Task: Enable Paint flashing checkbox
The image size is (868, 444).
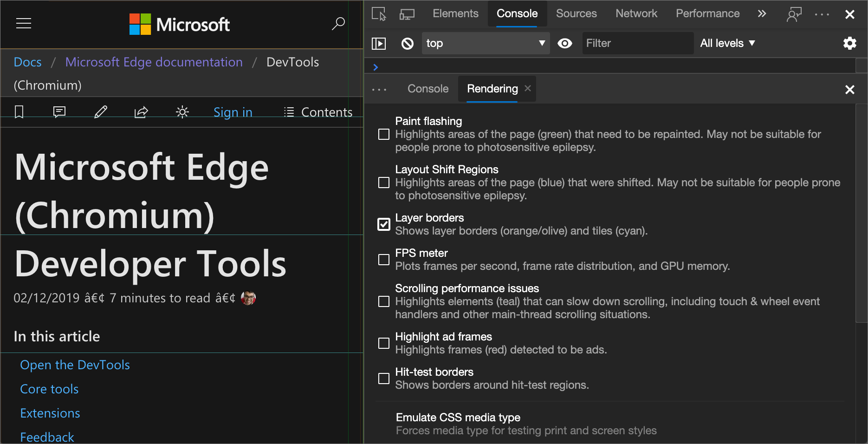Action: [x=384, y=134]
